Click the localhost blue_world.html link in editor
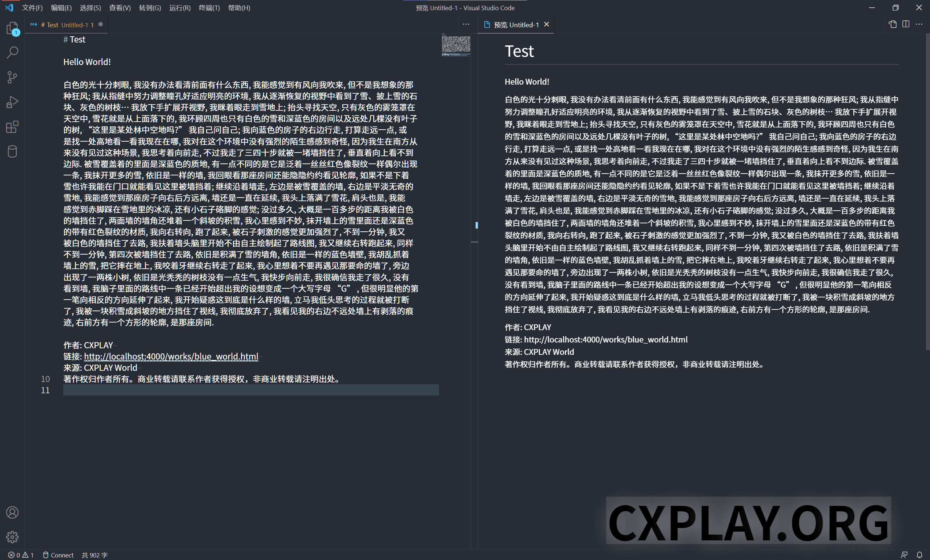This screenshot has width=930, height=560. pos(171,356)
